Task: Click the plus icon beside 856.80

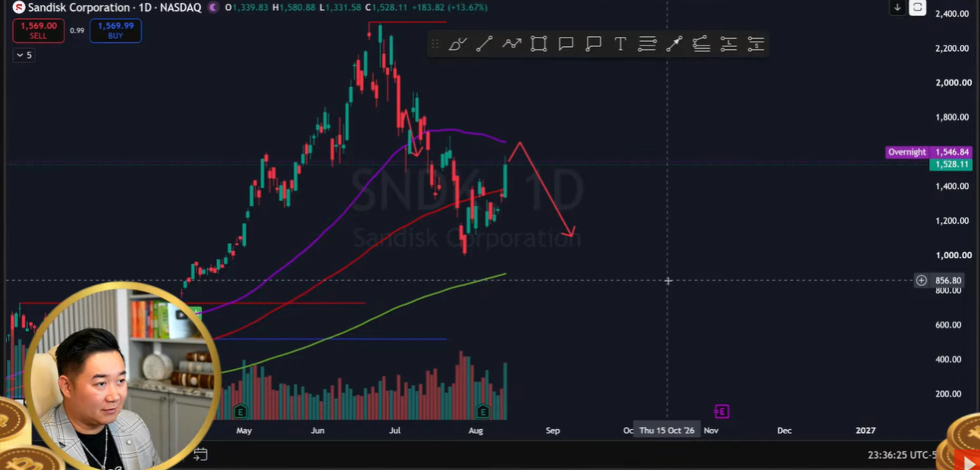Action: (x=921, y=280)
